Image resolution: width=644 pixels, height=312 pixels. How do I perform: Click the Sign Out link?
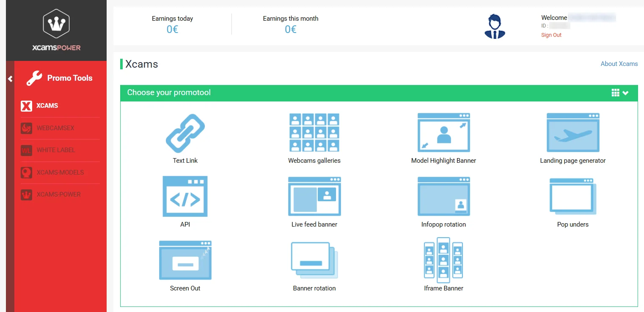pyautogui.click(x=551, y=35)
